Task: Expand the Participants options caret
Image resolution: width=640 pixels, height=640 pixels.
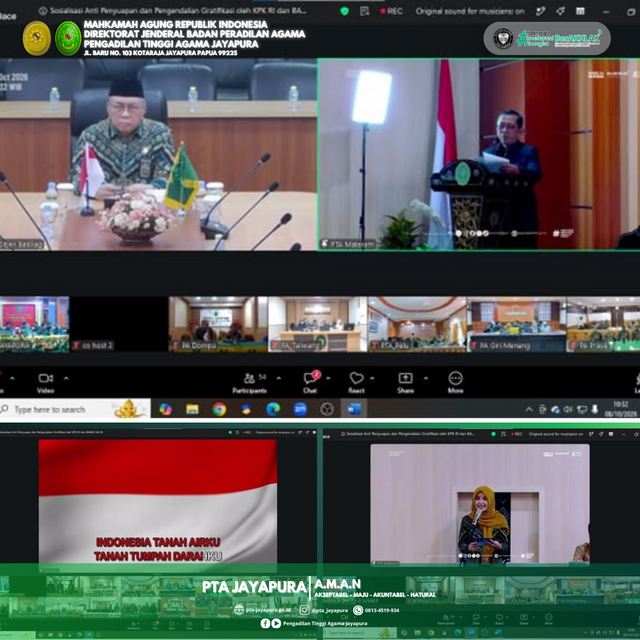Action: pyautogui.click(x=279, y=378)
